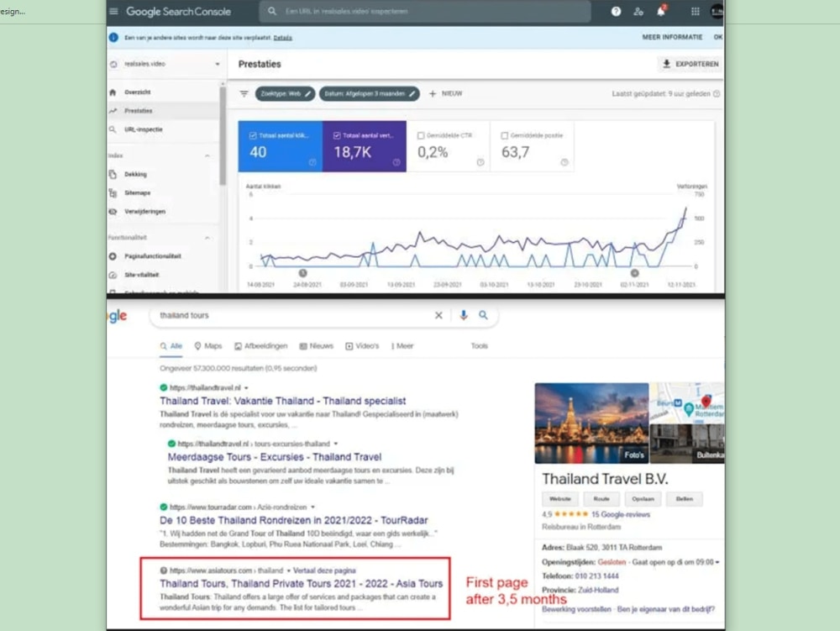Open Dekking in the sidebar
Viewport: 840px width, 631px height.
pos(135,175)
